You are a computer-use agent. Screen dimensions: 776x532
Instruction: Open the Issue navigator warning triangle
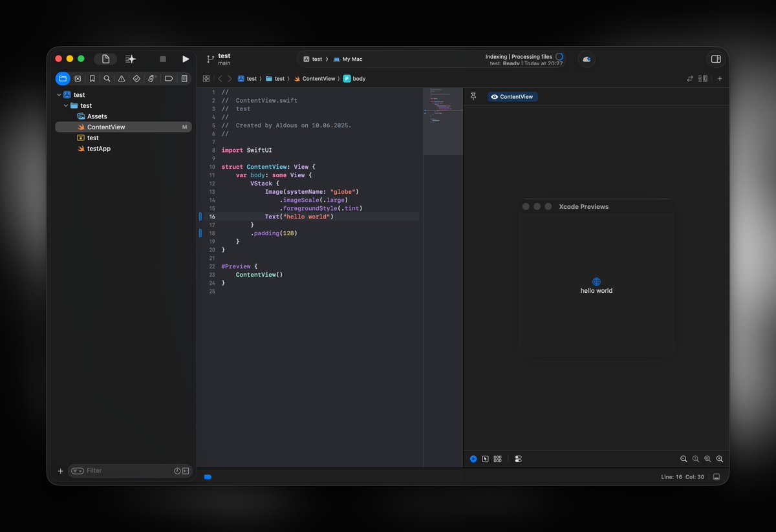tap(122, 78)
